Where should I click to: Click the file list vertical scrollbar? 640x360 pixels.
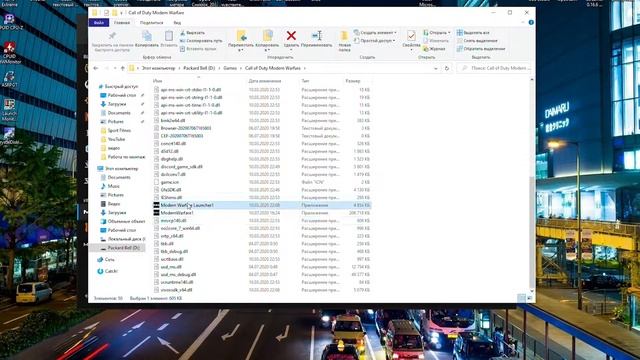pos(531,233)
